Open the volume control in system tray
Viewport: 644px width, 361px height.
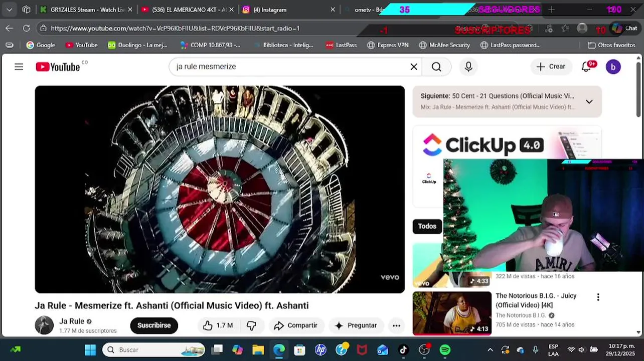pos(582,349)
